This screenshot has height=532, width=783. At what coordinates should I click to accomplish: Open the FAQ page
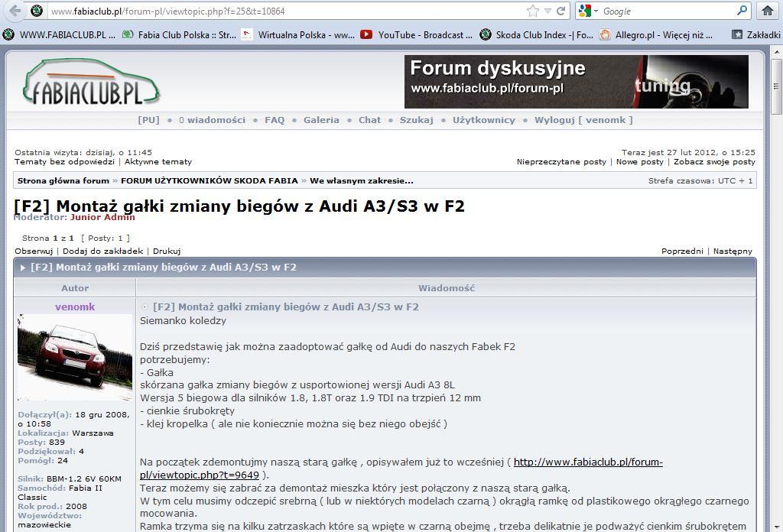[x=275, y=120]
